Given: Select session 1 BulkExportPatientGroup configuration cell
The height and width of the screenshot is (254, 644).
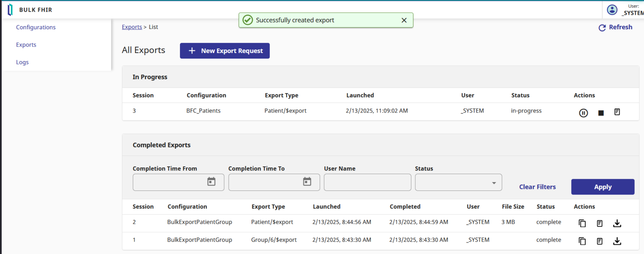Looking at the screenshot, I should [200, 240].
